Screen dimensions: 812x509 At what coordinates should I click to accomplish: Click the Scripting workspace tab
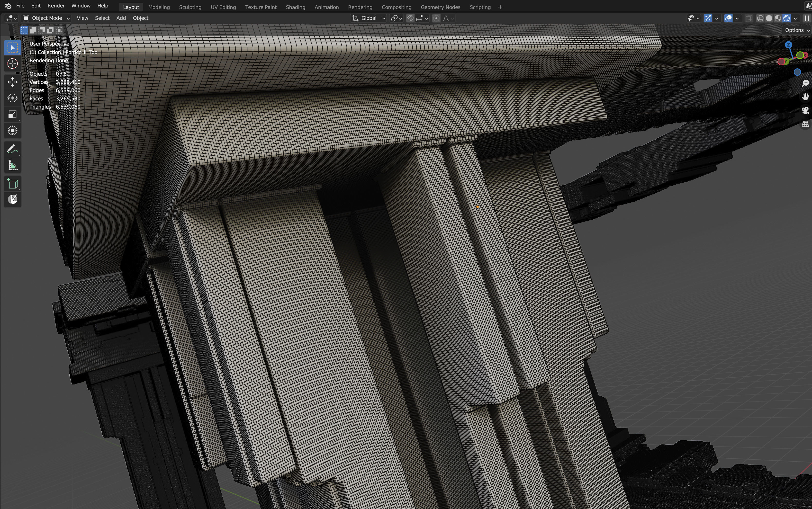click(480, 7)
